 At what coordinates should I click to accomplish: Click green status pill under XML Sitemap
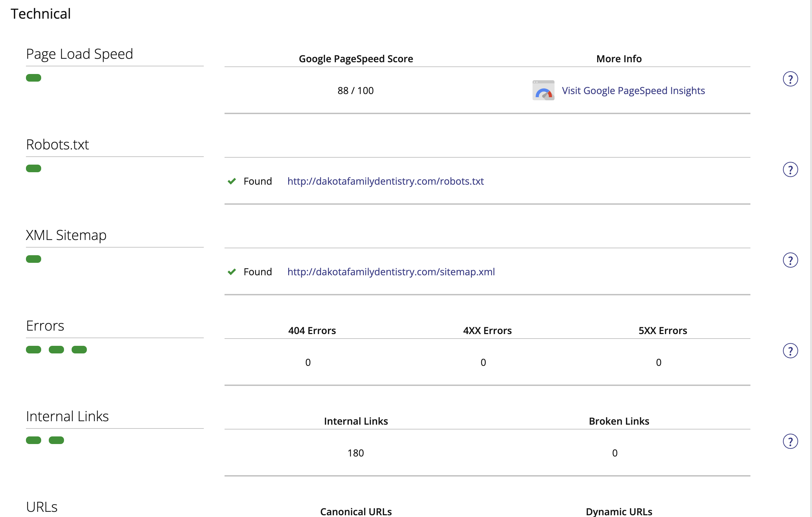coord(34,259)
